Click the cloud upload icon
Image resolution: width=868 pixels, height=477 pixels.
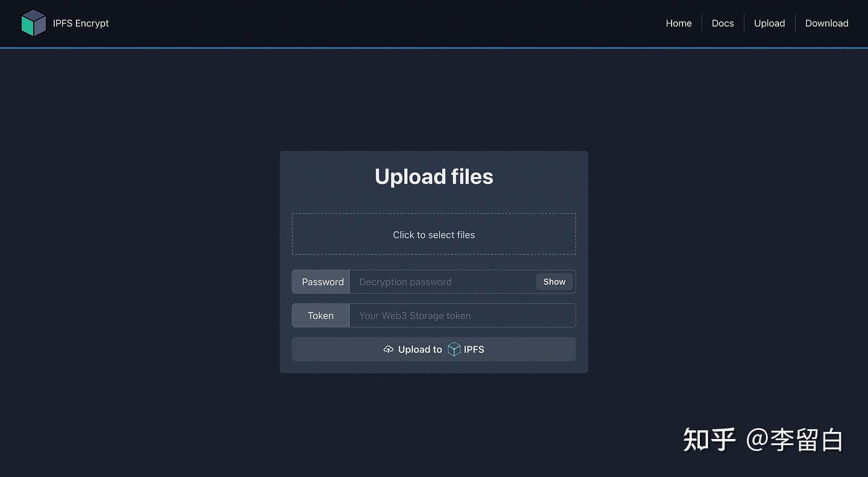[x=388, y=349]
